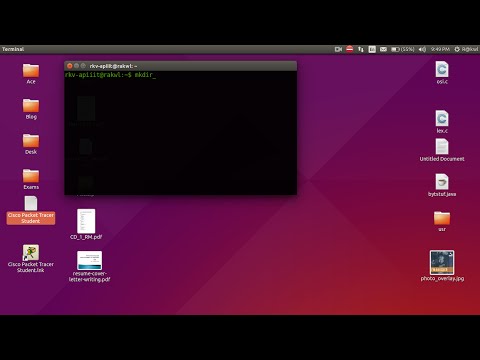Minimize the terminal window
480x360 pixels.
76,66
